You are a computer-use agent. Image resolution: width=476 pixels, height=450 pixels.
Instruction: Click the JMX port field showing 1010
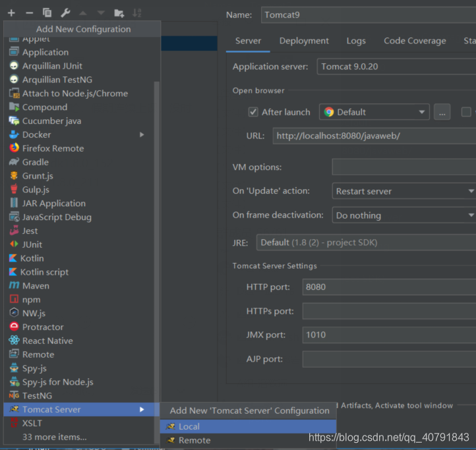point(389,335)
